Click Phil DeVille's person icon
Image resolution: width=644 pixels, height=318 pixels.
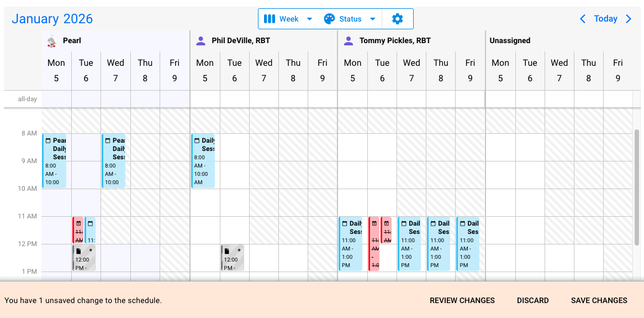click(x=201, y=41)
